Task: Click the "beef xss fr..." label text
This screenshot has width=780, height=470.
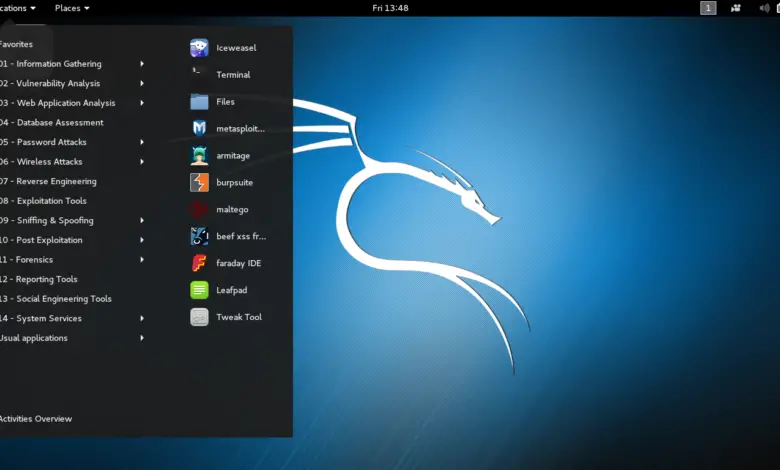Action: 241,236
